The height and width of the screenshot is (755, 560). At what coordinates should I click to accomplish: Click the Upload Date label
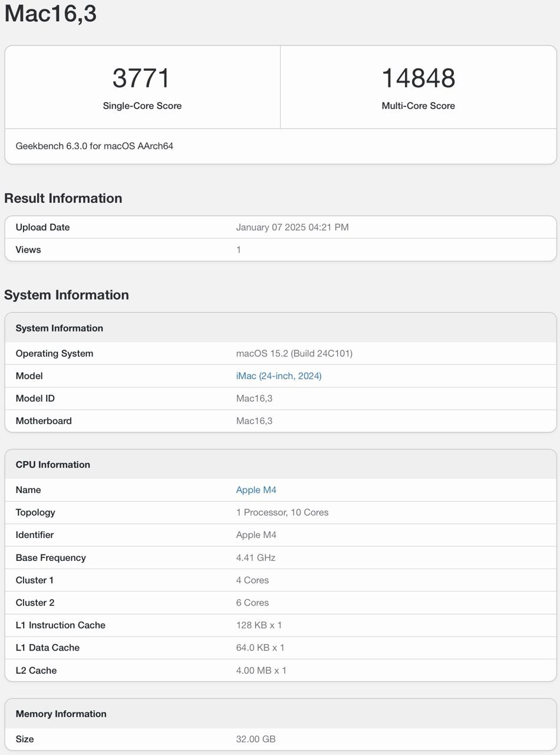42,227
